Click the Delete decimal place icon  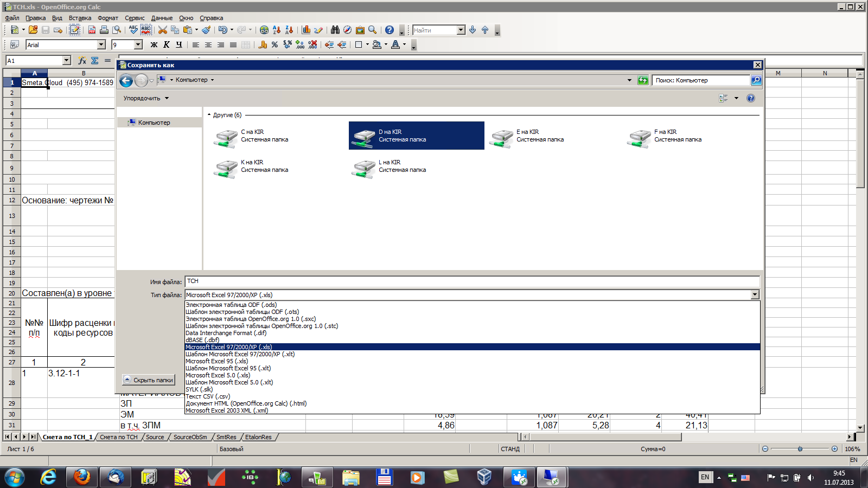[x=312, y=44]
